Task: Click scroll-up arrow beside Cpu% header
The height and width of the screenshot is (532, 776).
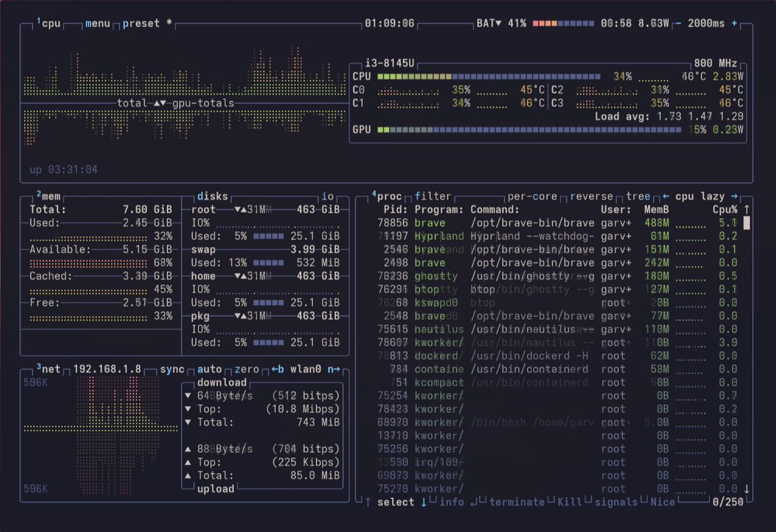Action: tap(747, 209)
